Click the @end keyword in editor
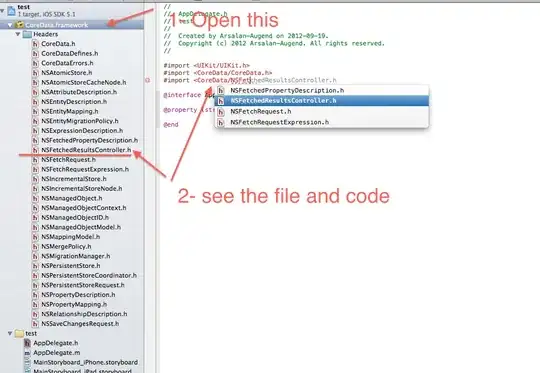Screen dimensions: 540x373 point(171,125)
